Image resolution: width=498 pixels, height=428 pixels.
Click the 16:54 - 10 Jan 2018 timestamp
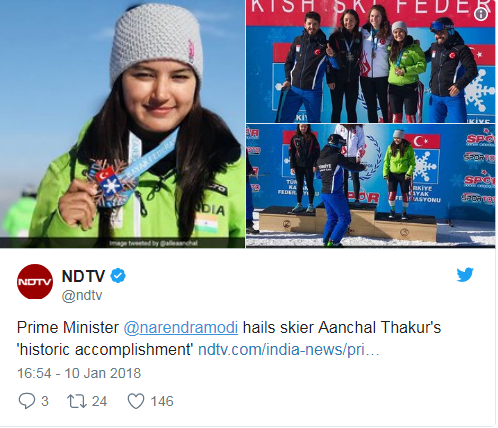pyautogui.click(x=79, y=373)
